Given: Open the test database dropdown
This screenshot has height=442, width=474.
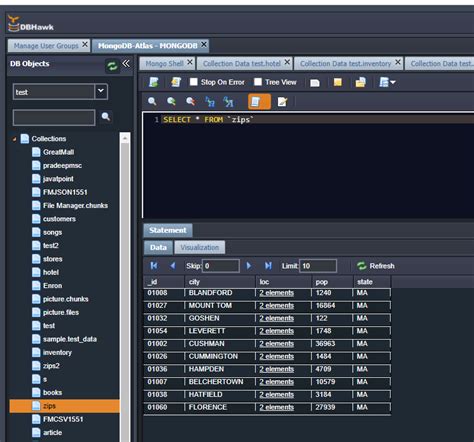Looking at the screenshot, I should 101,91.
